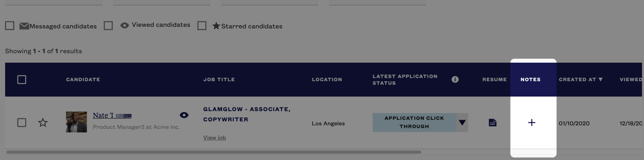Image resolution: width=644 pixels, height=160 pixels.
Task: Select the Nate T row checkbox
Action: (22, 123)
